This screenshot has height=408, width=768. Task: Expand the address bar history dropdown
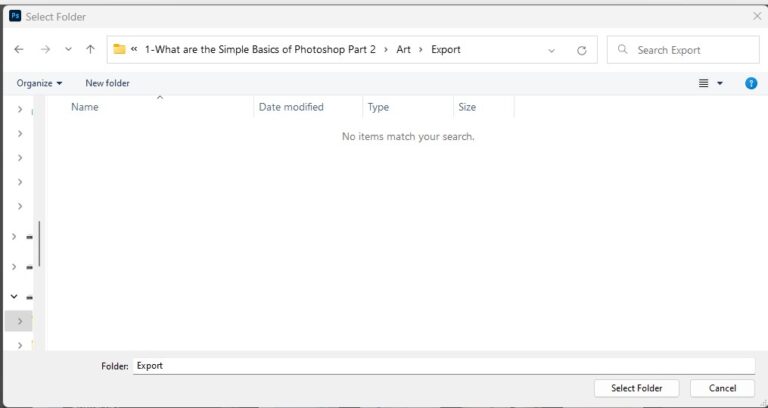point(552,49)
